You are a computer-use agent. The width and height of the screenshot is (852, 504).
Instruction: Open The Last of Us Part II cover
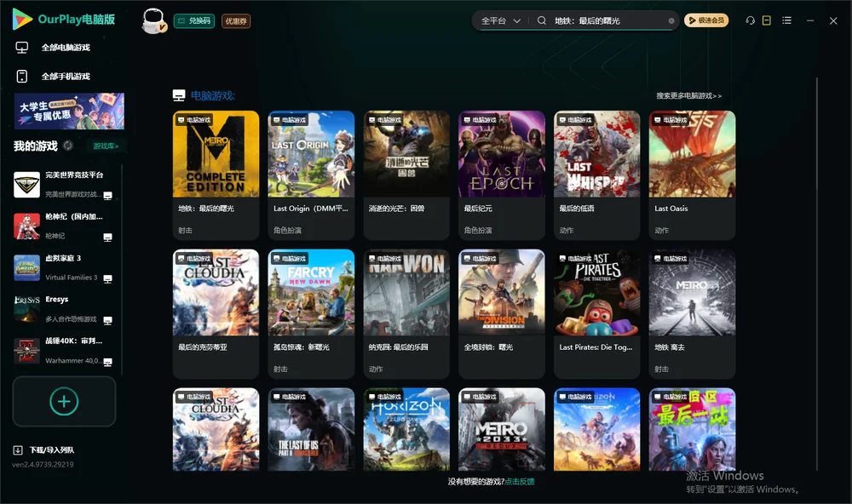click(311, 429)
